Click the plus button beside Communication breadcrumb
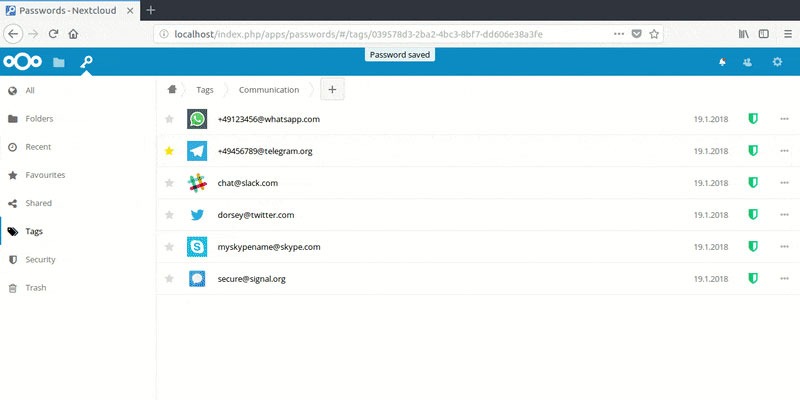The height and width of the screenshot is (400, 800). pos(332,89)
